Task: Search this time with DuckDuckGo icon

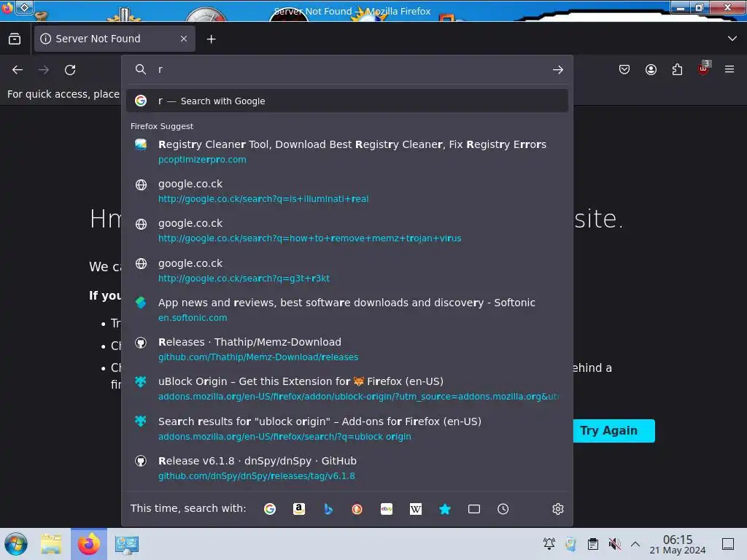Action: pyautogui.click(x=357, y=509)
